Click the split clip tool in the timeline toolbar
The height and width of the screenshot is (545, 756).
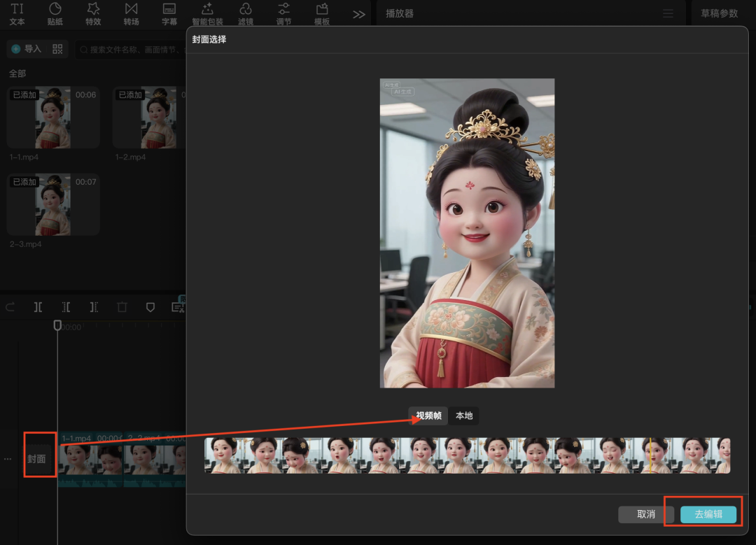(x=38, y=307)
